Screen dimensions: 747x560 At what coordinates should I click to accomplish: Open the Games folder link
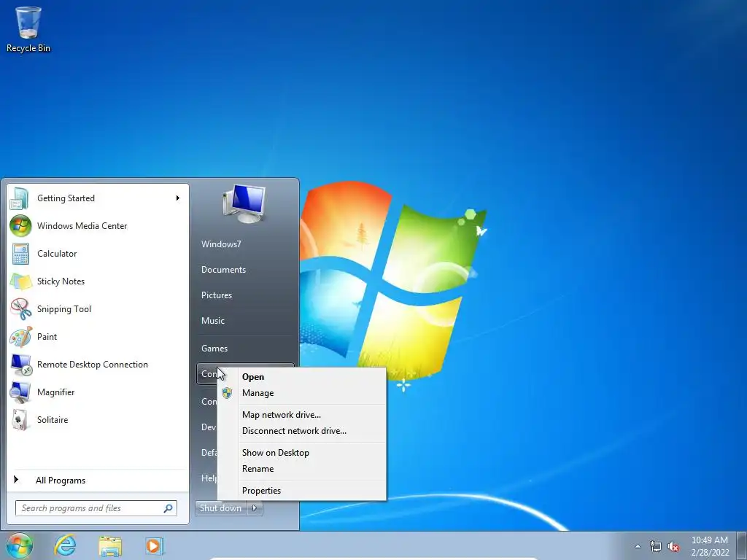coord(214,349)
